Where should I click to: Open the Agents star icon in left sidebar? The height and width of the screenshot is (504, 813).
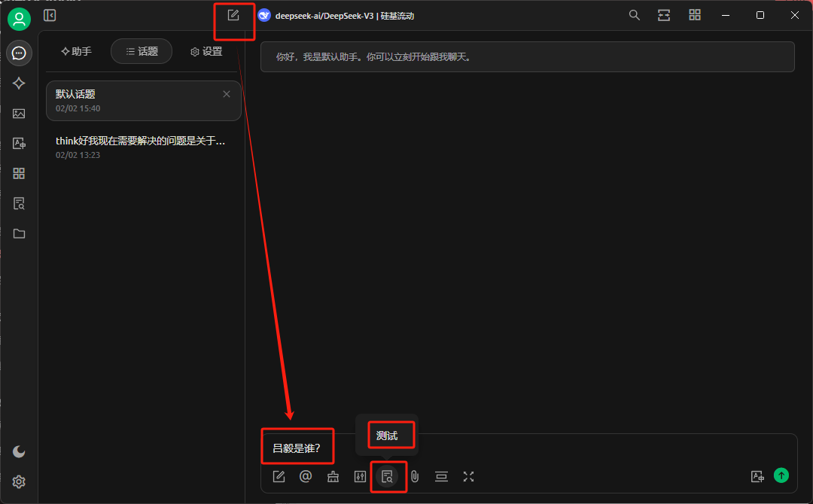pyautogui.click(x=19, y=83)
